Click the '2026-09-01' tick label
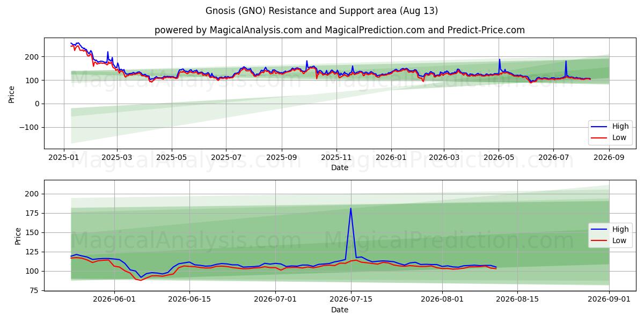Screen dimensions: 644x322 coord(609,300)
